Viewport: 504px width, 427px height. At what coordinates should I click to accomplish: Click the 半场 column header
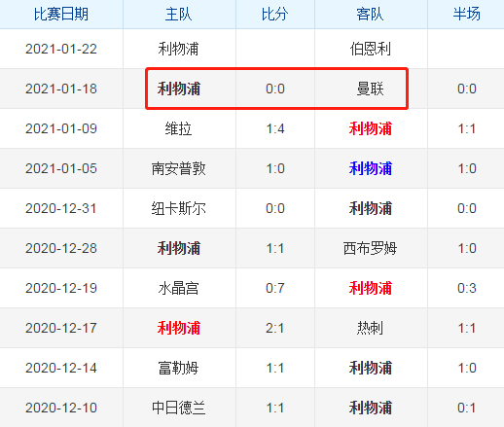[x=467, y=15]
